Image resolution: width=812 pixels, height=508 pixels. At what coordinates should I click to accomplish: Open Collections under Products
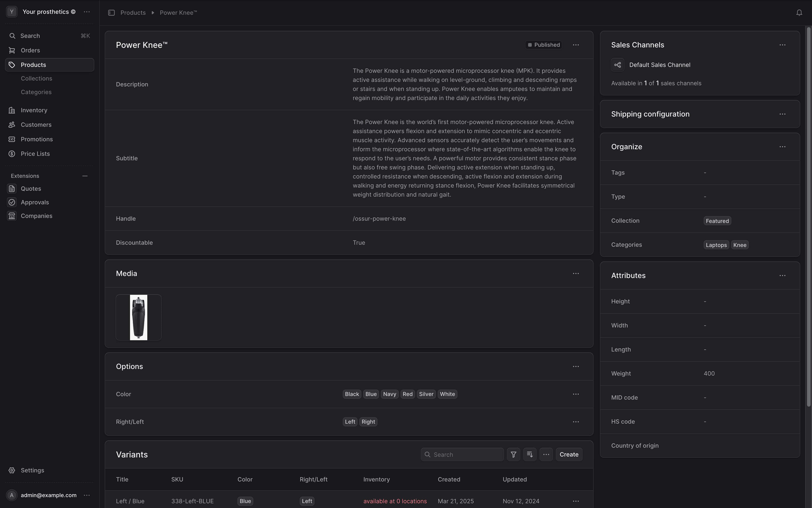click(x=36, y=78)
